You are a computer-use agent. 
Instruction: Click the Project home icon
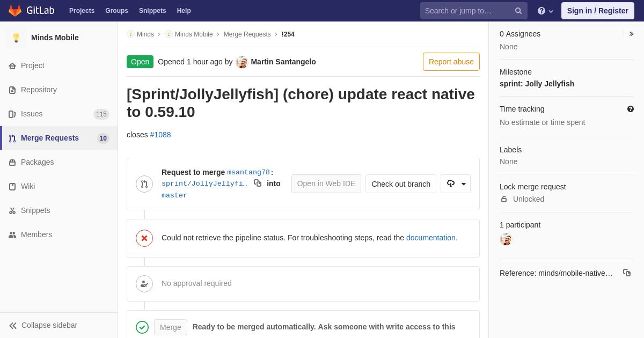click(x=12, y=66)
